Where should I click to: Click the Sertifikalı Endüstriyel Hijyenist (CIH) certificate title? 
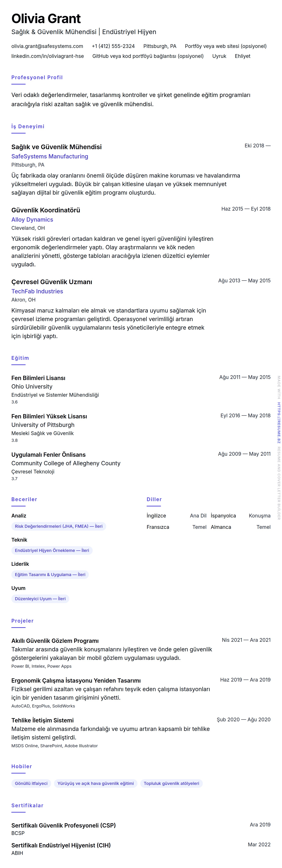pos(61,845)
